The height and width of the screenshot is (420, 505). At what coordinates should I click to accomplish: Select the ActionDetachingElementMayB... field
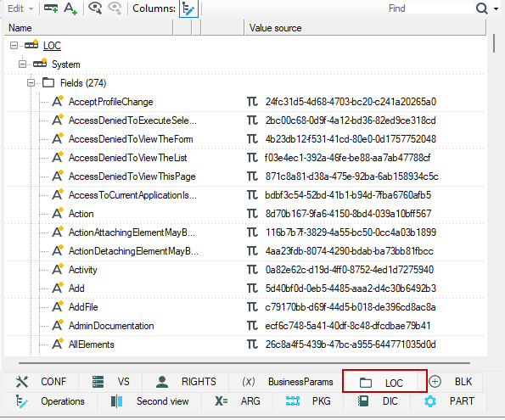coord(133,251)
